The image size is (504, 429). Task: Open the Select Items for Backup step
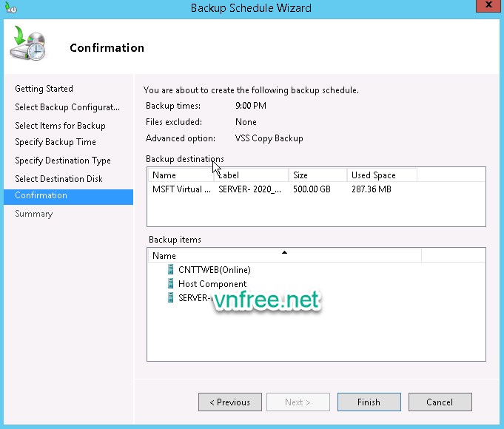(60, 126)
